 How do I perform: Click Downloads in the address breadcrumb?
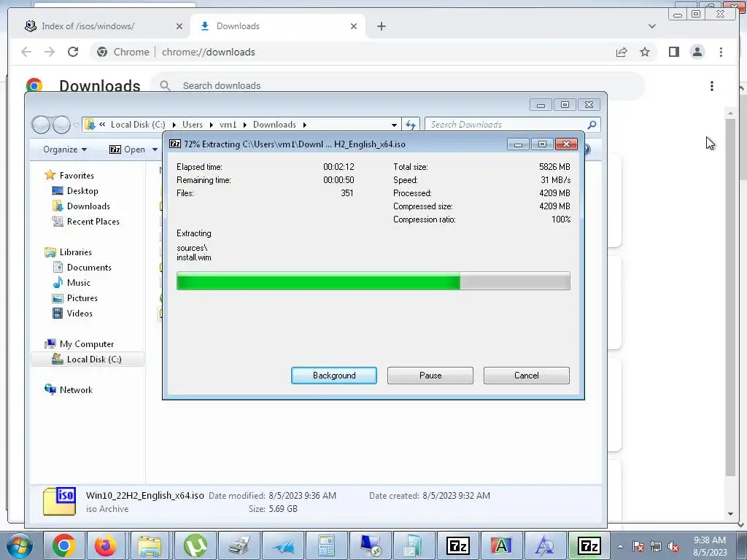pos(274,124)
